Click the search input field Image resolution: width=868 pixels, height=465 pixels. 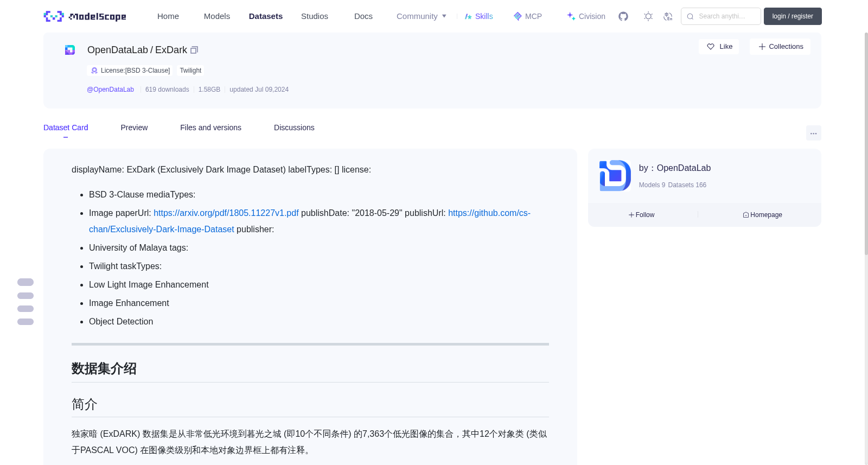(x=721, y=16)
